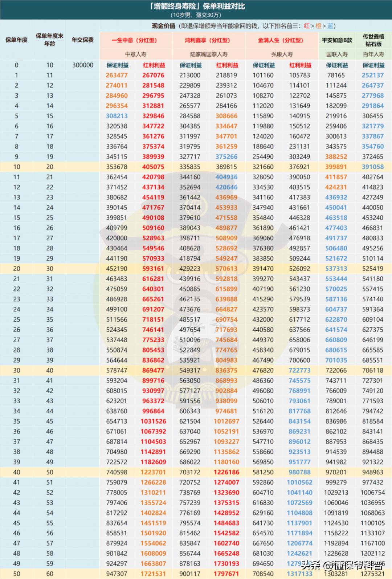Click the value 391058
The width and height of the screenshot is (392, 579).
point(373,167)
